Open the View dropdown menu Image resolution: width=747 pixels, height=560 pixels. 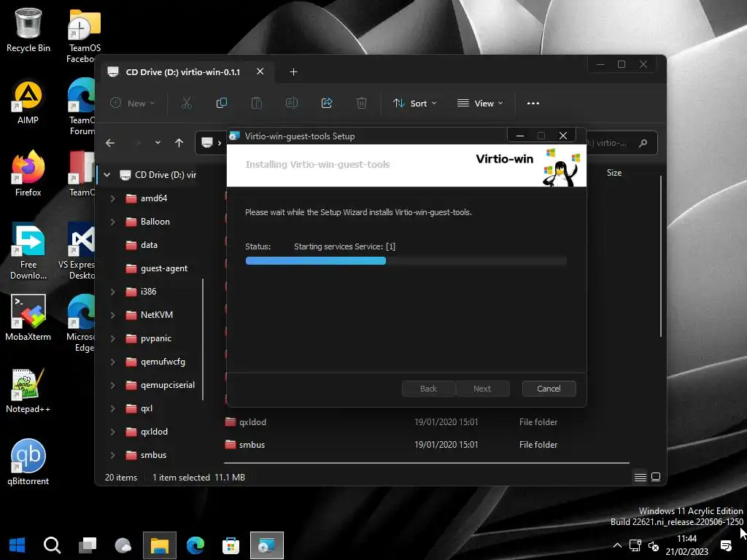(x=480, y=103)
